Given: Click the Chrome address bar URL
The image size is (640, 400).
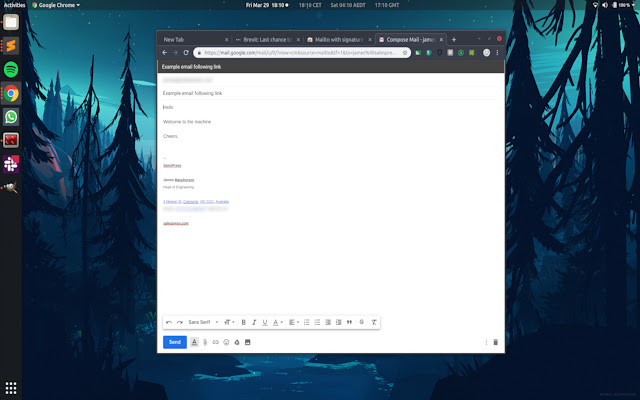Looking at the screenshot, I should 300,53.
